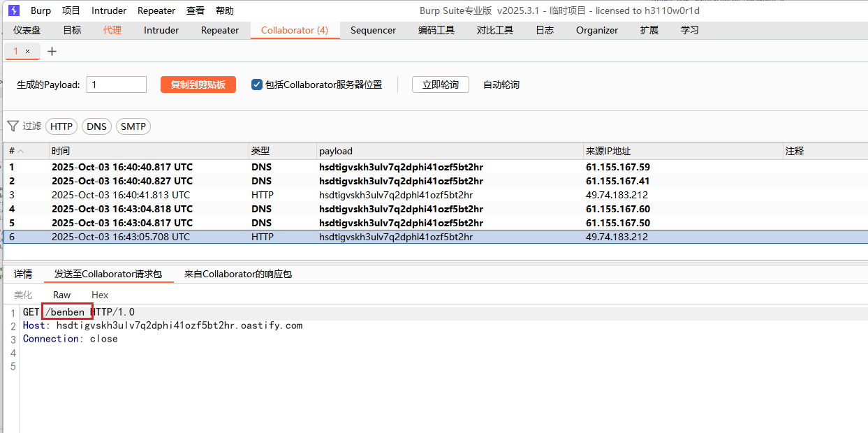
Task: Select row 3 HTTP interaction
Action: coord(279,195)
